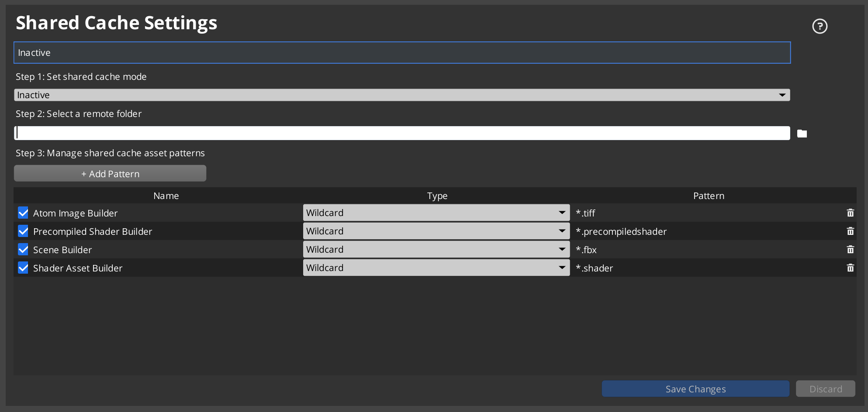
Task: Uncheck the Scene Builder entry
Action: [23, 249]
